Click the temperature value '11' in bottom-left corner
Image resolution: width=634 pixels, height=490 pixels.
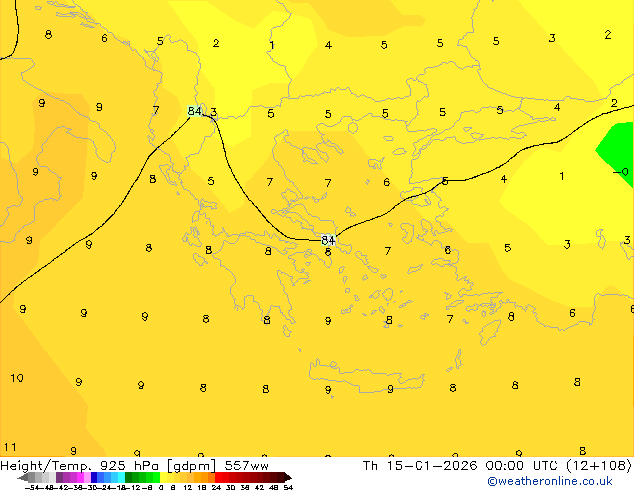pyautogui.click(x=10, y=447)
